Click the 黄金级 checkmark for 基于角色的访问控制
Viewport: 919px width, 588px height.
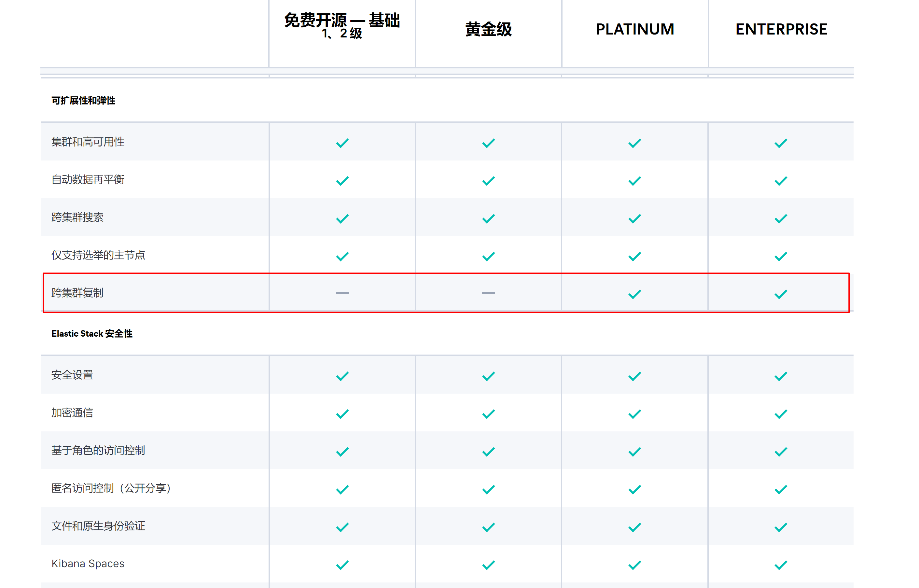(488, 452)
